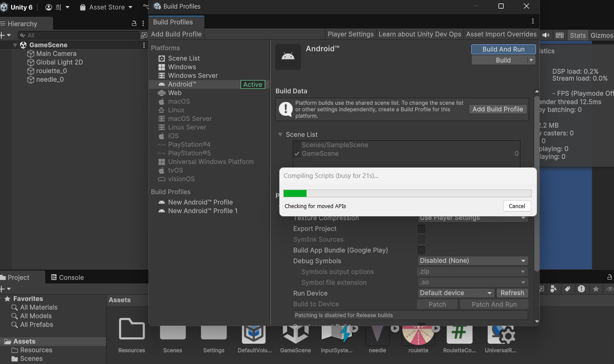Open the Build button dropdown arrow
This screenshot has width=614, height=364.
click(531, 60)
